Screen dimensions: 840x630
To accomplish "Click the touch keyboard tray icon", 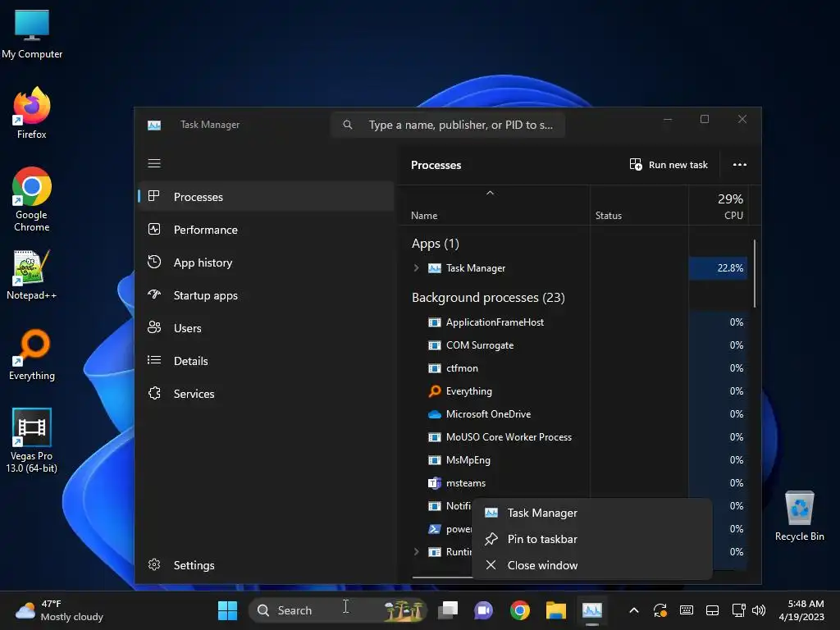I will pos(687,610).
